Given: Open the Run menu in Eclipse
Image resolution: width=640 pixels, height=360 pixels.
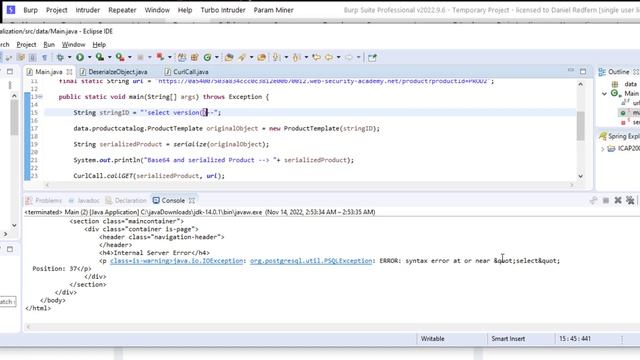Looking at the screenshot, I should click(49, 44).
